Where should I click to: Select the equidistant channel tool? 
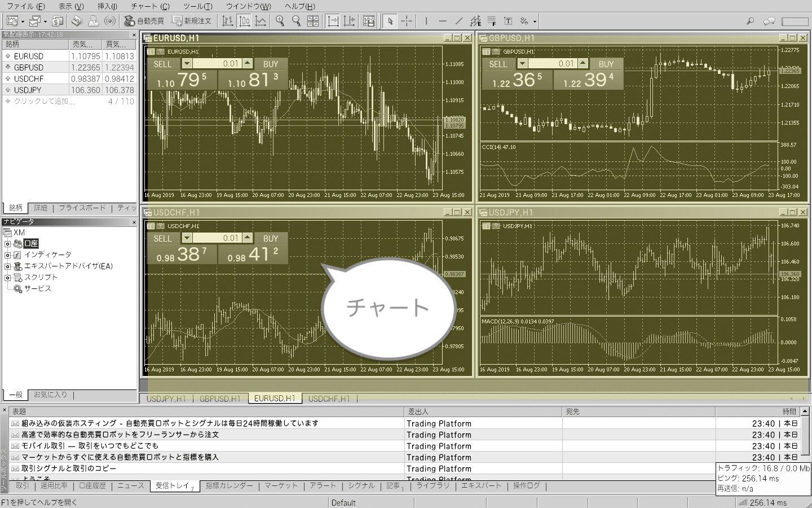click(475, 21)
